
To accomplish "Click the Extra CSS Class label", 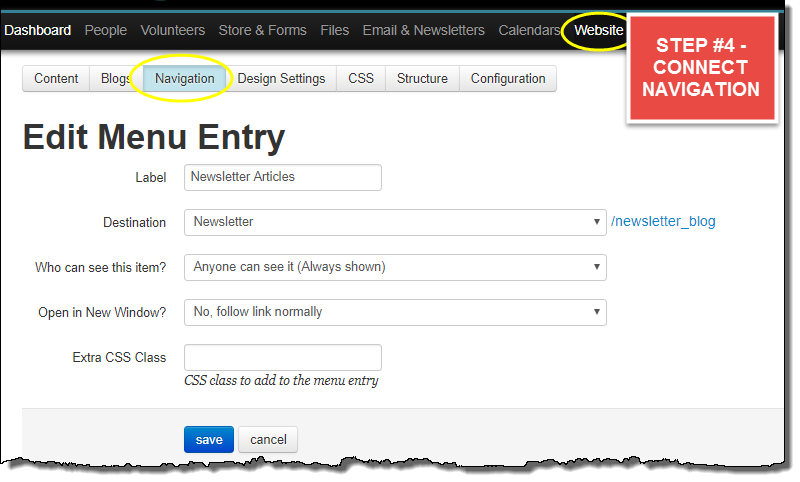I will (x=119, y=358).
